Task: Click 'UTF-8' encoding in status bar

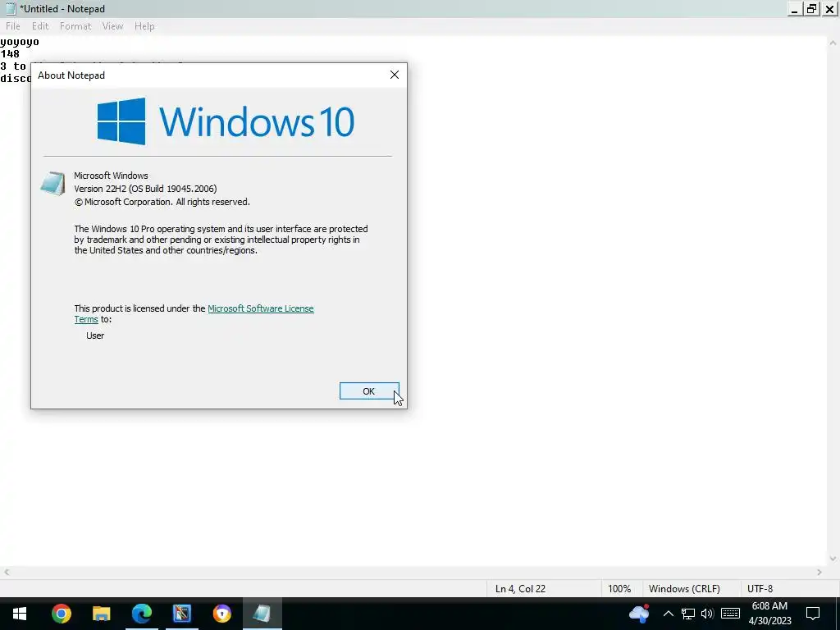Action: pyautogui.click(x=760, y=589)
